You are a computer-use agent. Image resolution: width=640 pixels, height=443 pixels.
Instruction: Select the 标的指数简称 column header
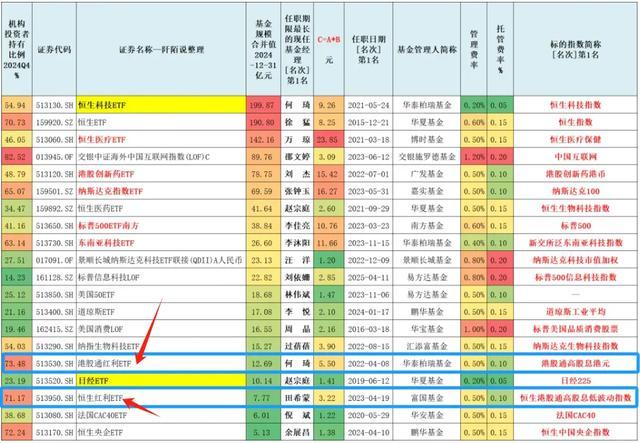coord(575,50)
